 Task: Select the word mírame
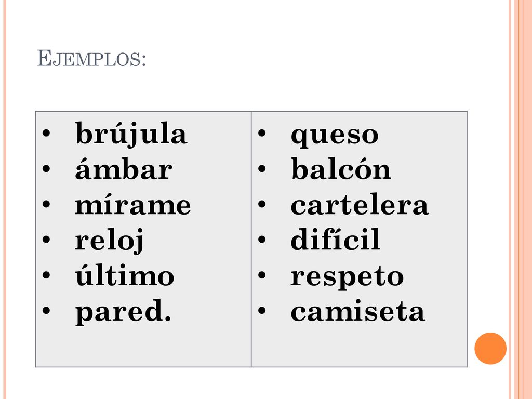[x=133, y=204]
